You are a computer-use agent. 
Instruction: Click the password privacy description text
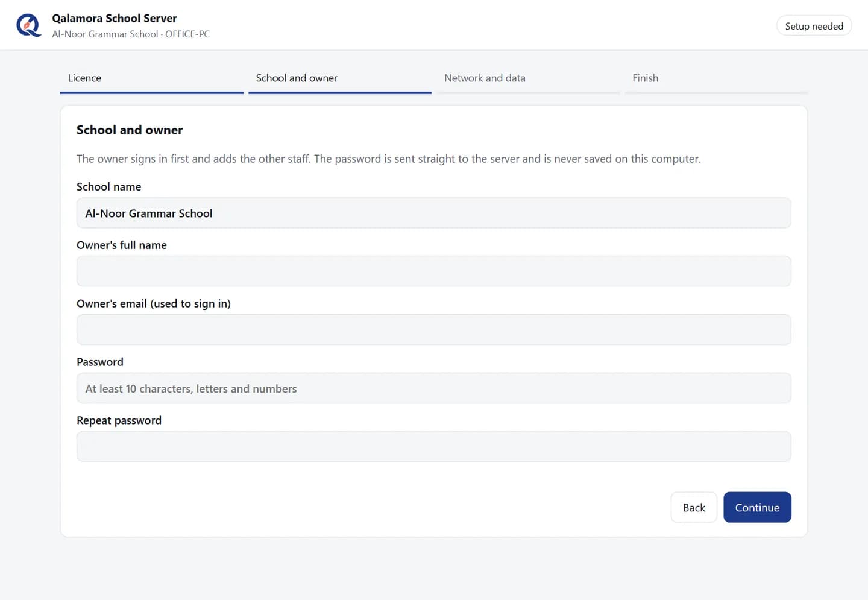click(388, 159)
